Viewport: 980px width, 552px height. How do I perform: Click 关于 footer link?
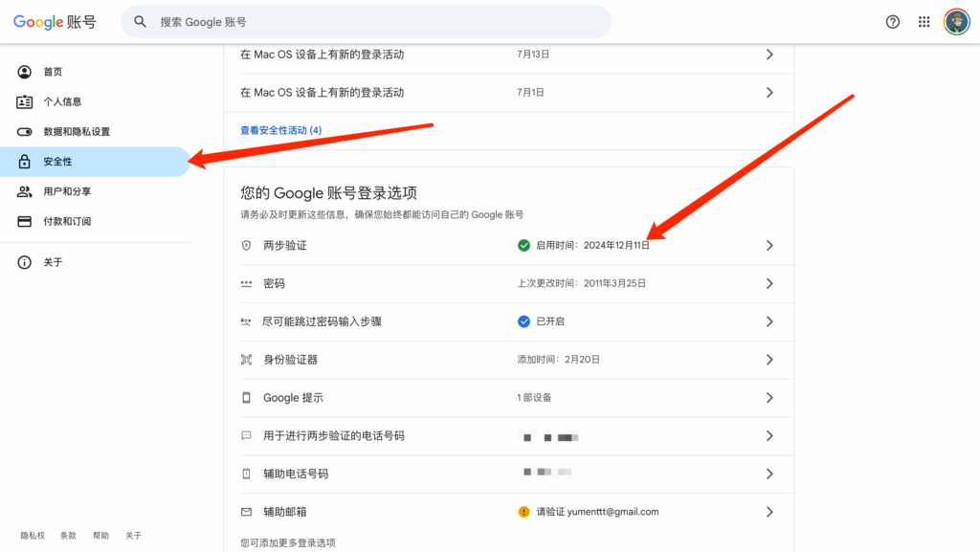(133, 536)
